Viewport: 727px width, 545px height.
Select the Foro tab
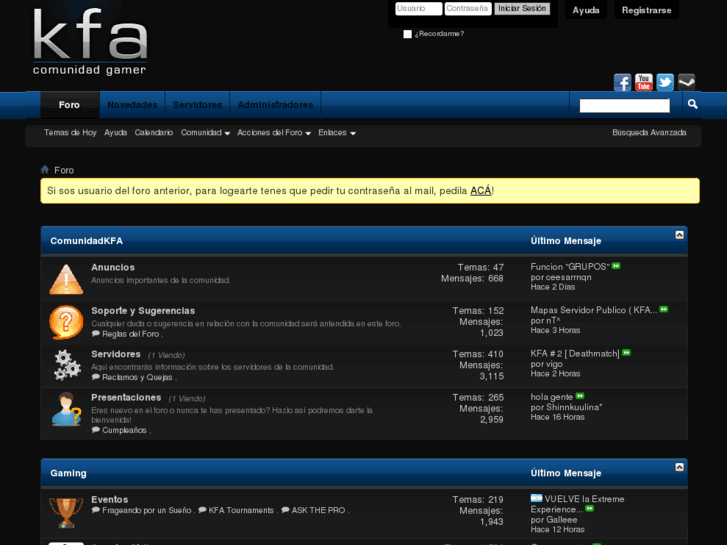pos(70,105)
